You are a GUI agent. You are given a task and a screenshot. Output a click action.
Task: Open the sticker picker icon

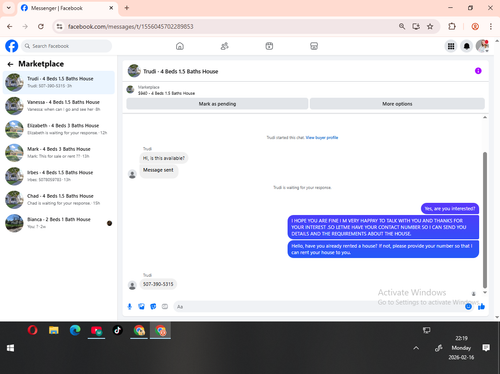click(x=153, y=306)
